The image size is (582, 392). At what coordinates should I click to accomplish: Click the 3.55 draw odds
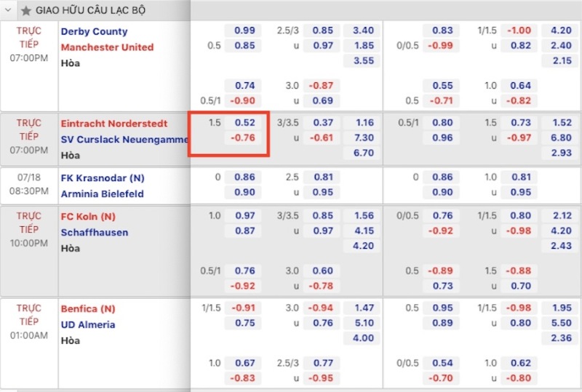coord(363,61)
